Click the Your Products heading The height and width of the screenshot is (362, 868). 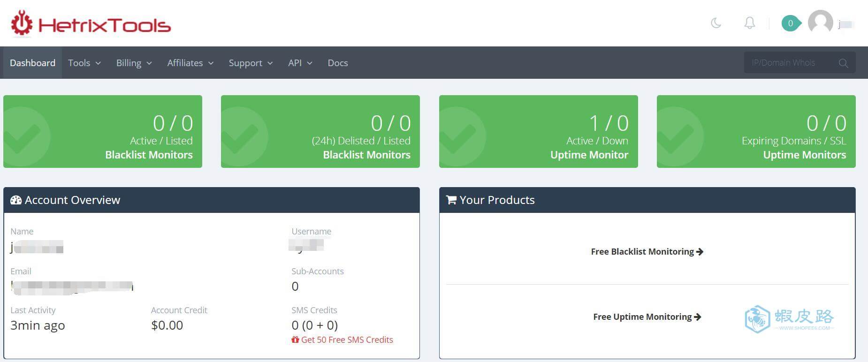(x=497, y=200)
